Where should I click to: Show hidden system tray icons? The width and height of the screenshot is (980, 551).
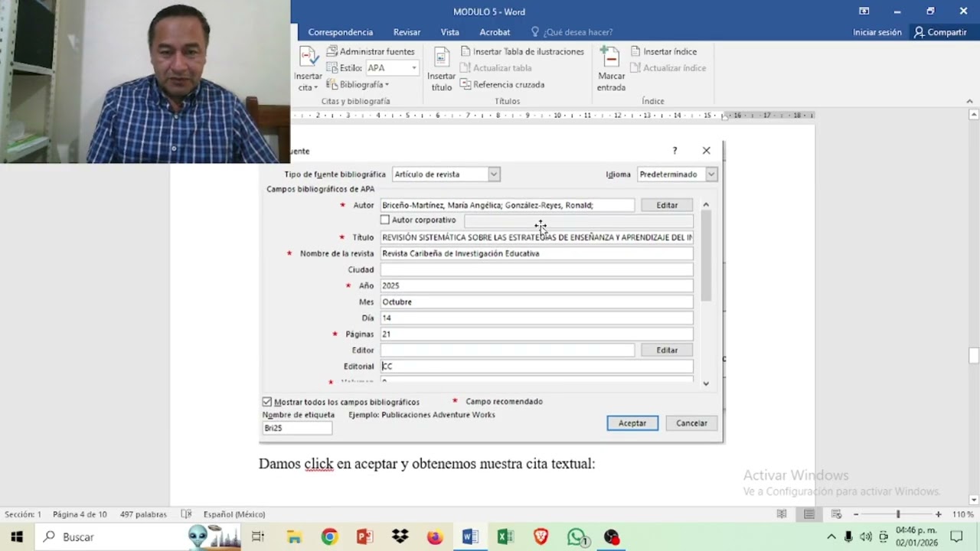click(x=831, y=536)
